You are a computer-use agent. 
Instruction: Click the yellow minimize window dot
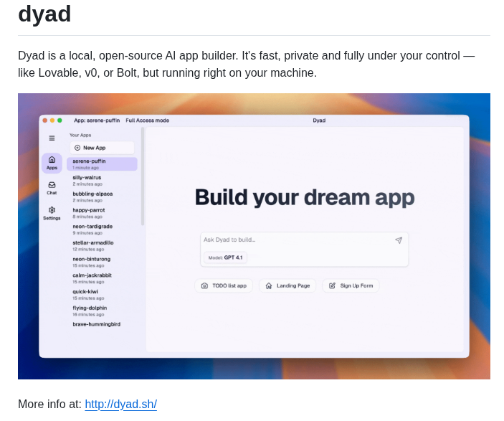coord(52,120)
